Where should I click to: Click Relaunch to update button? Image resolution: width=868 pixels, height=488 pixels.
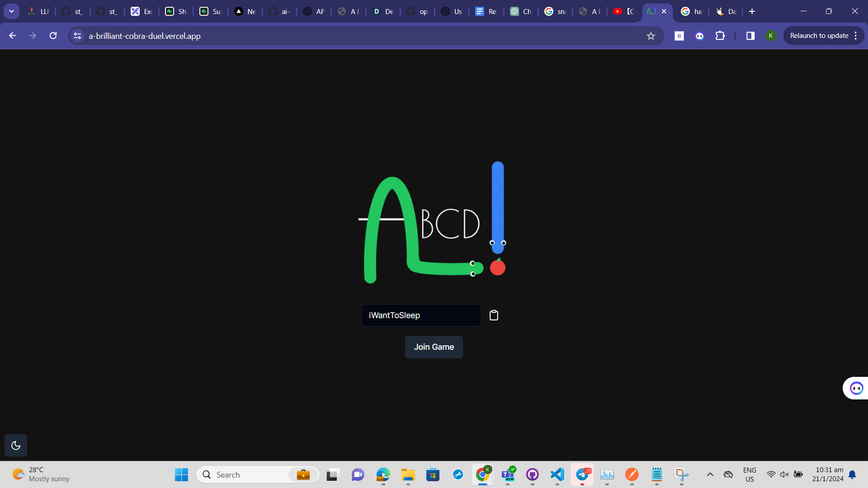[x=819, y=36]
